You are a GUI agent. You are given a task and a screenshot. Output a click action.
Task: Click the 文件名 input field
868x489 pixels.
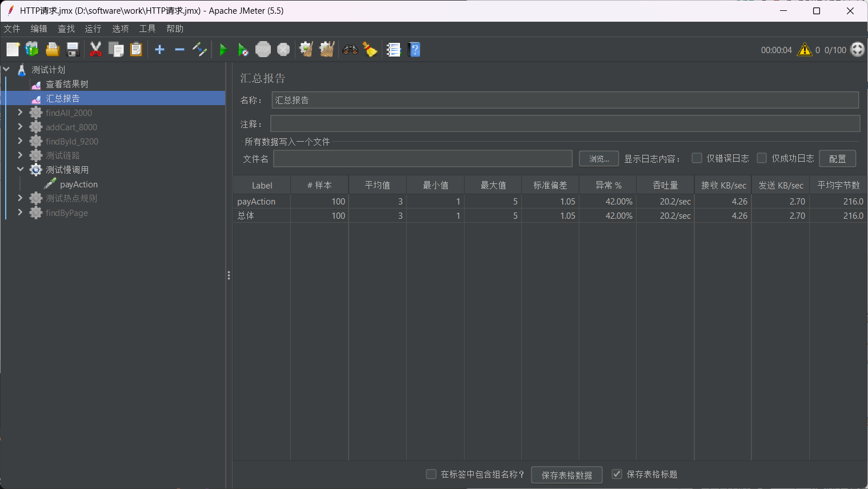coord(422,159)
